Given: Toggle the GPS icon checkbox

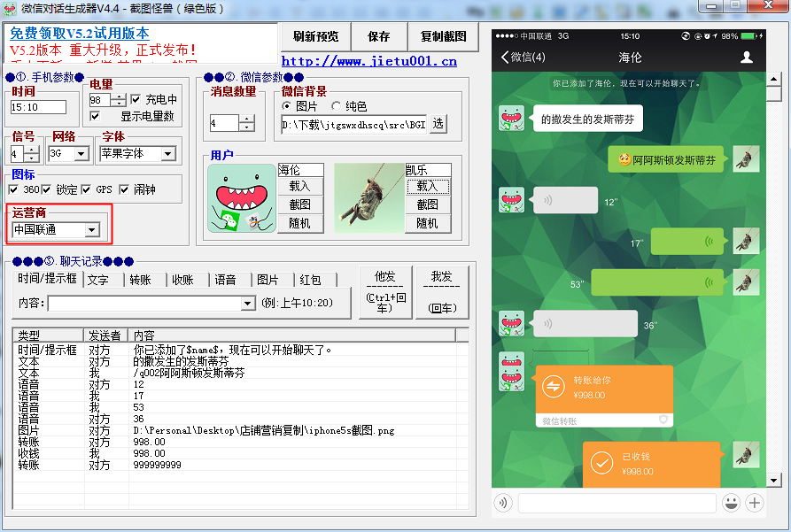Looking at the screenshot, I should 86,189.
